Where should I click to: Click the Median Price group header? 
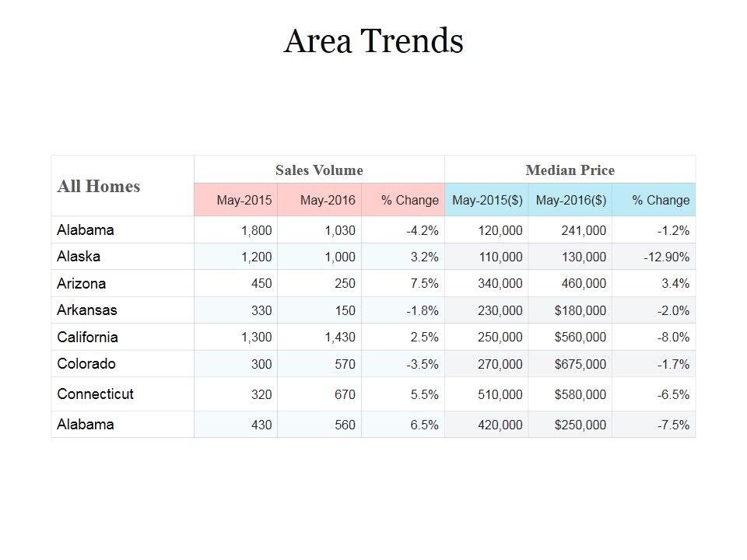click(x=570, y=170)
